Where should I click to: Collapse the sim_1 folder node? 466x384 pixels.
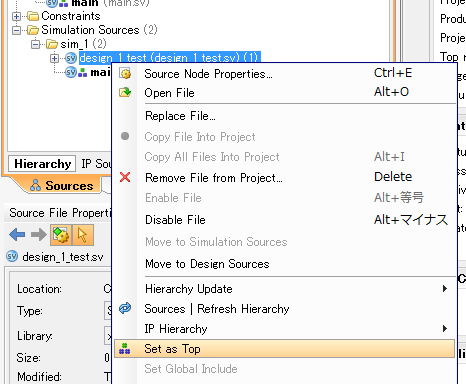pyautogui.click(x=35, y=44)
